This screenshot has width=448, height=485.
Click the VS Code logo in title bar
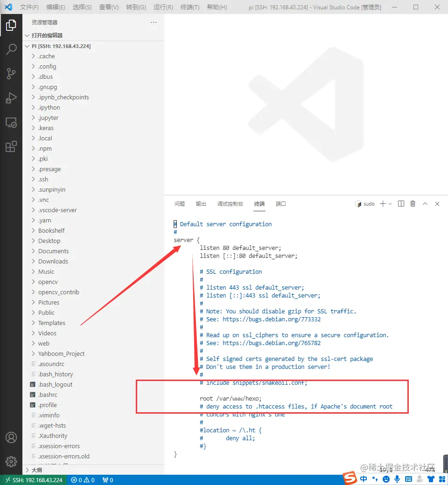[8, 7]
